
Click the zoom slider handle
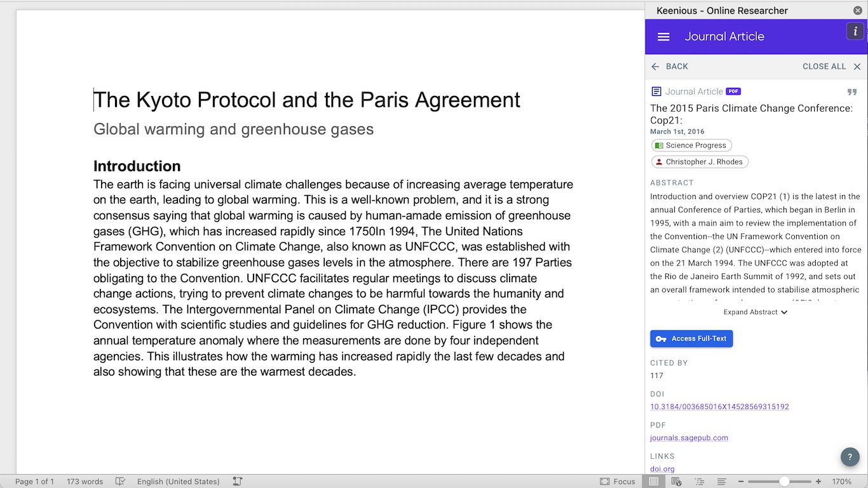[784, 482]
